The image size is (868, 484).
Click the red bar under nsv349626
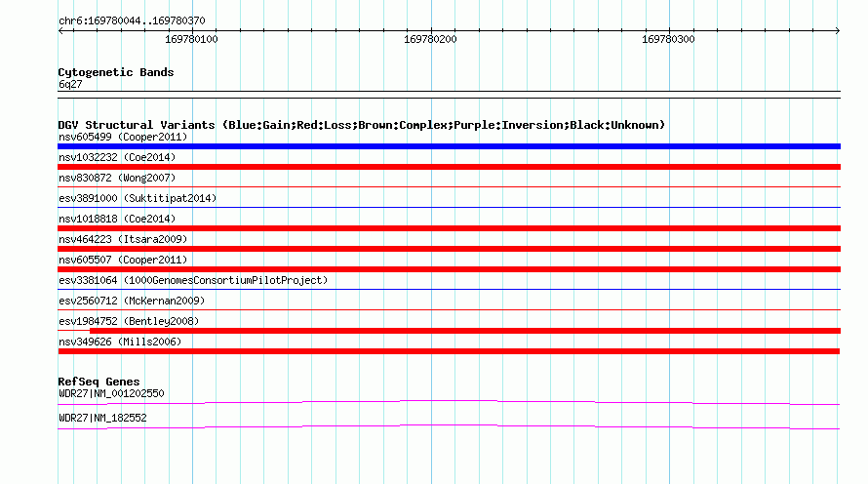[449, 351]
